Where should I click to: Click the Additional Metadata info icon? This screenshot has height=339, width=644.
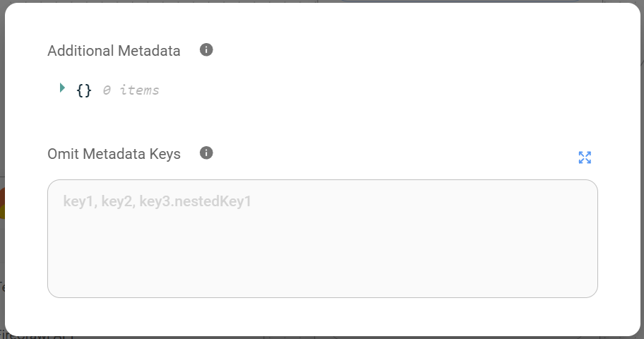(206, 50)
